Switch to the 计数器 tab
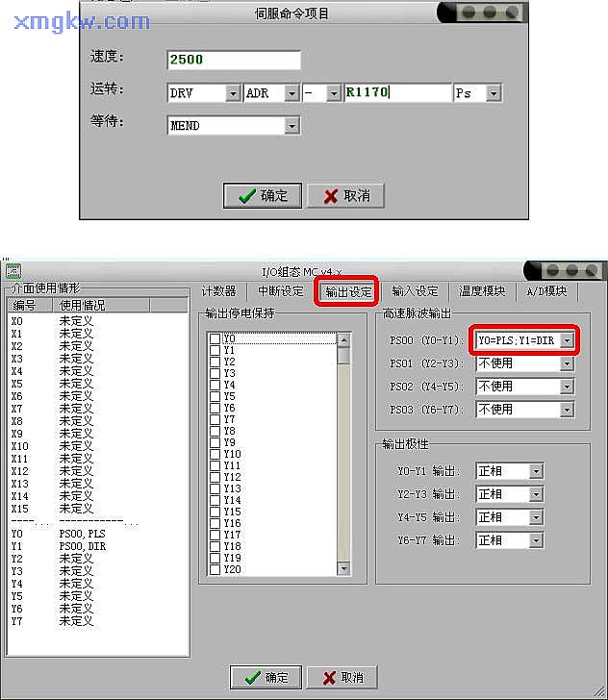This screenshot has width=608, height=700. pyautogui.click(x=218, y=291)
